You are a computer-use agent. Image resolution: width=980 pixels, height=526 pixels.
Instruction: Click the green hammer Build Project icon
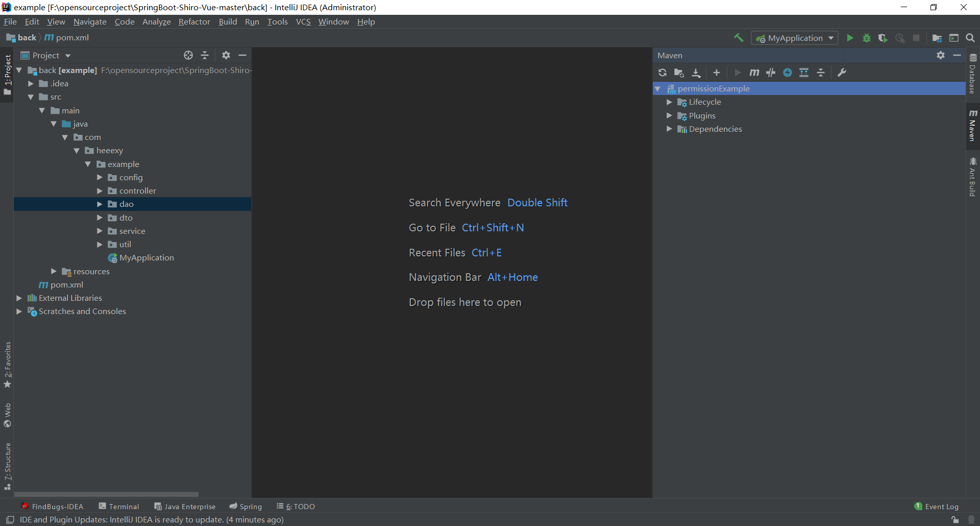click(x=739, y=38)
